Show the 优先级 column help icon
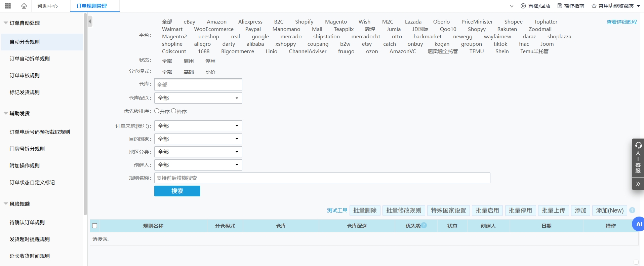Screen dimensions: 644x266 [424, 225]
